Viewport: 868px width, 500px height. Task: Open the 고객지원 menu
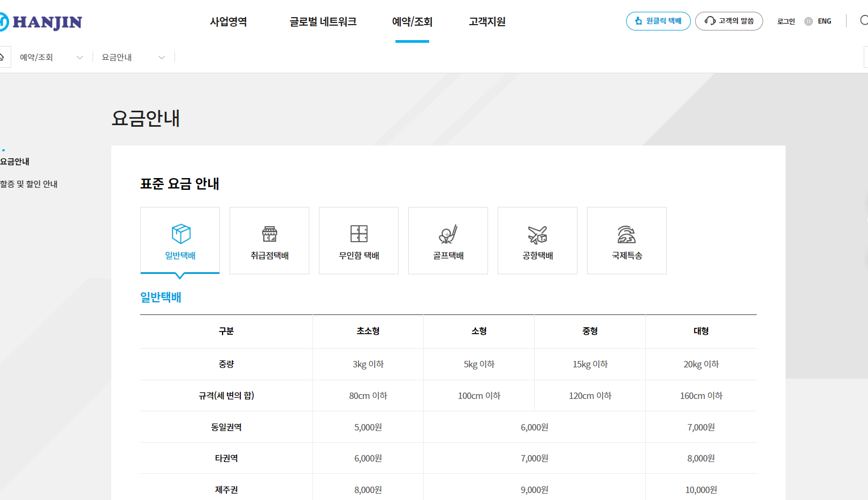(487, 22)
